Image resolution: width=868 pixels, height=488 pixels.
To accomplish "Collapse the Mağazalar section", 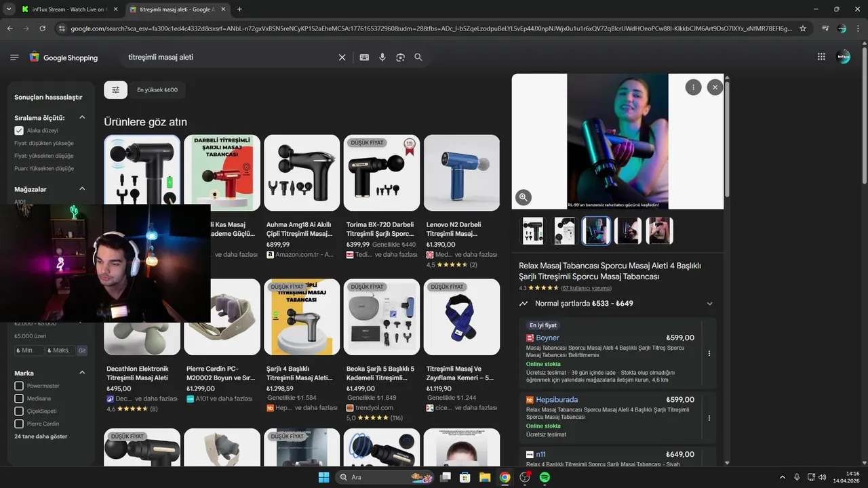I will click(x=82, y=189).
